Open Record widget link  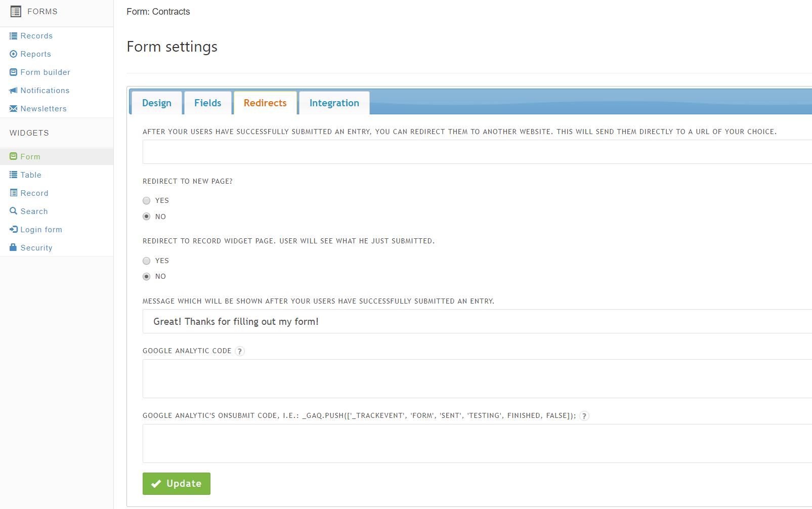[34, 193]
